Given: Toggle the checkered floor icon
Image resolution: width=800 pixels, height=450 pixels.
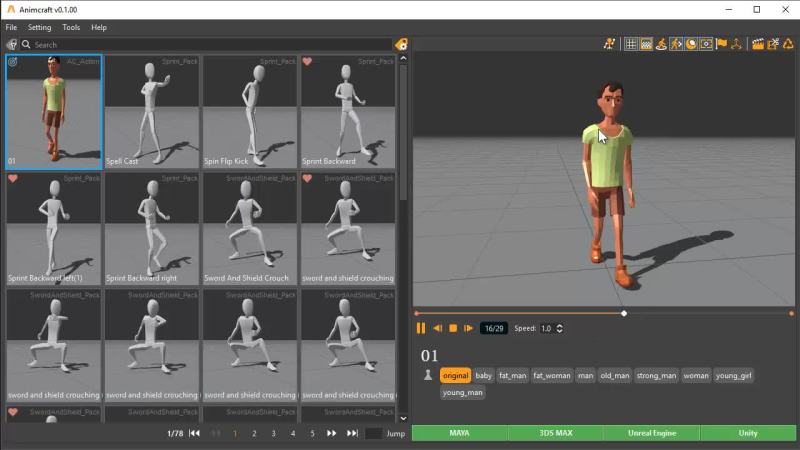Looking at the screenshot, I should click(646, 44).
